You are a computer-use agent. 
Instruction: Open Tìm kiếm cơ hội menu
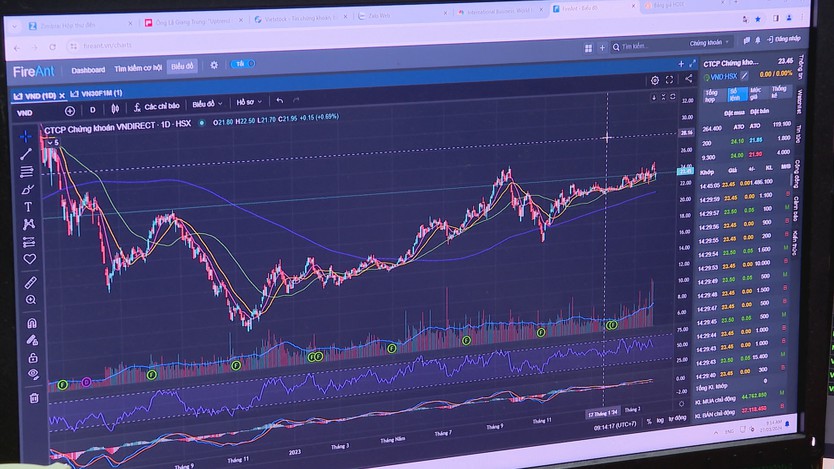138,68
